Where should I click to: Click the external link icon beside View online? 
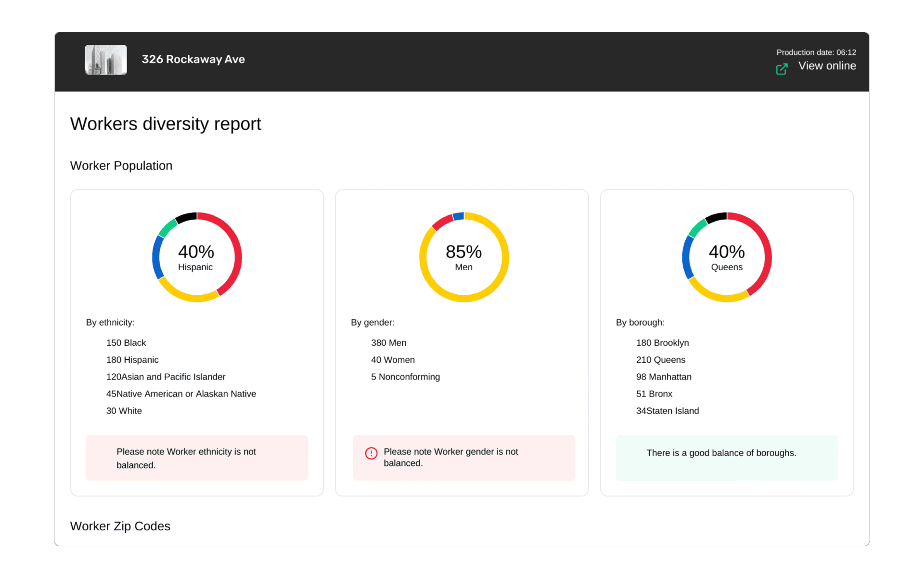point(782,69)
